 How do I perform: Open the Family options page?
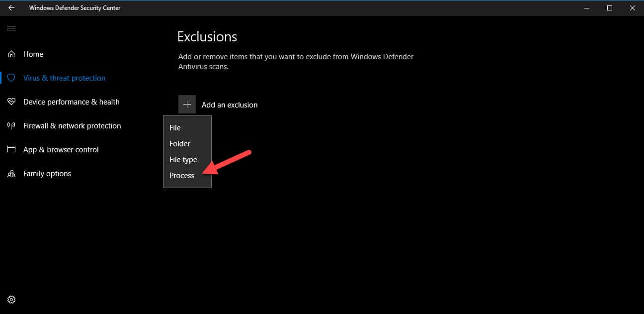point(47,174)
